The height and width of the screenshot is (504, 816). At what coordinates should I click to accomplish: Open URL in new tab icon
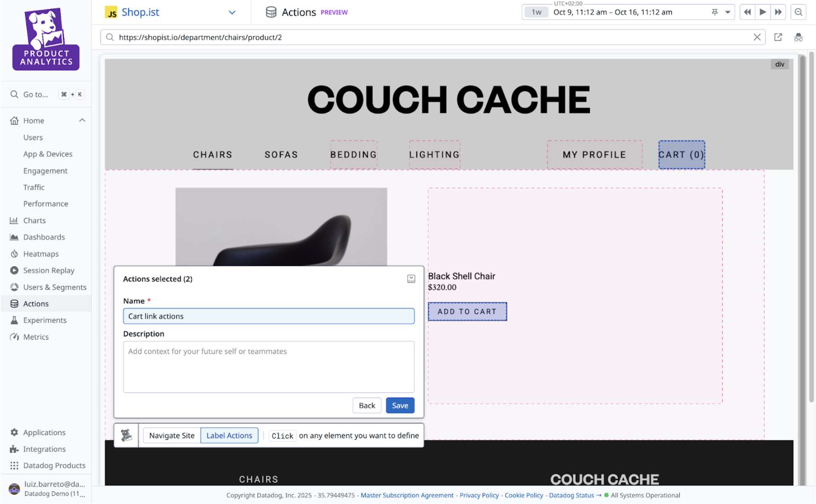778,37
